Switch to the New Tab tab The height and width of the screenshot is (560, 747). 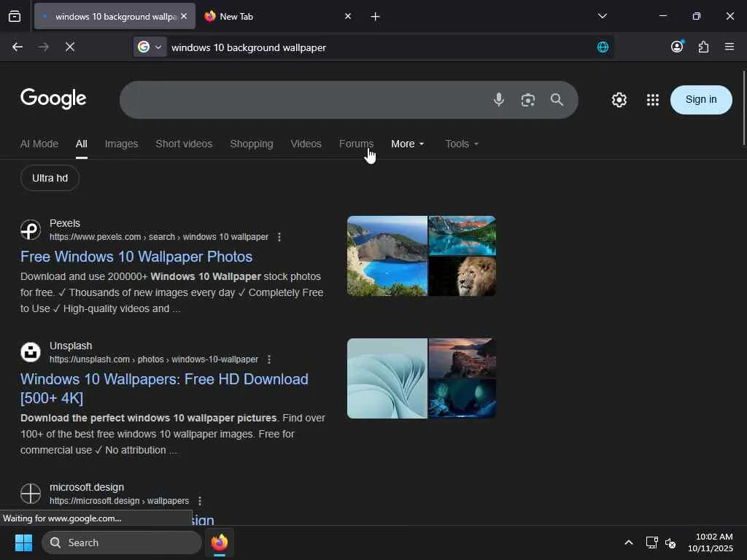click(x=278, y=16)
